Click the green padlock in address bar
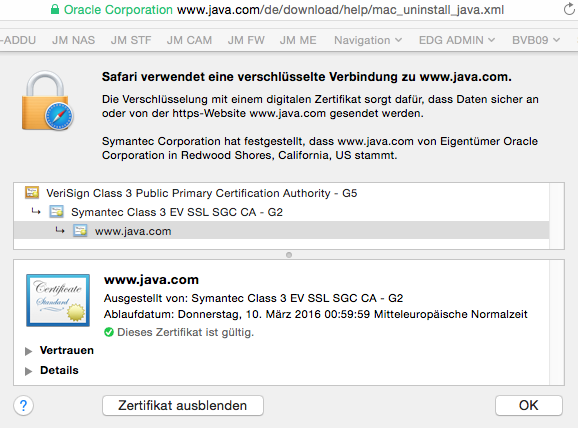 click(x=55, y=9)
